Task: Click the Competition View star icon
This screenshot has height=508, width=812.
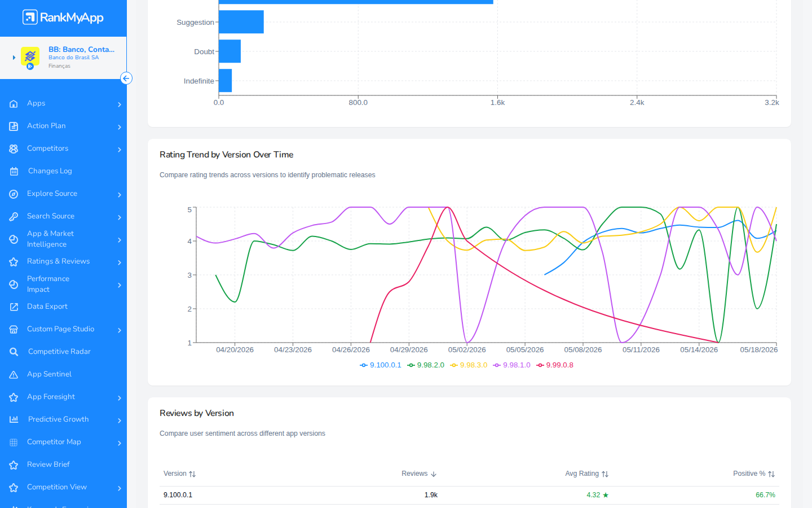Action: [x=14, y=488]
